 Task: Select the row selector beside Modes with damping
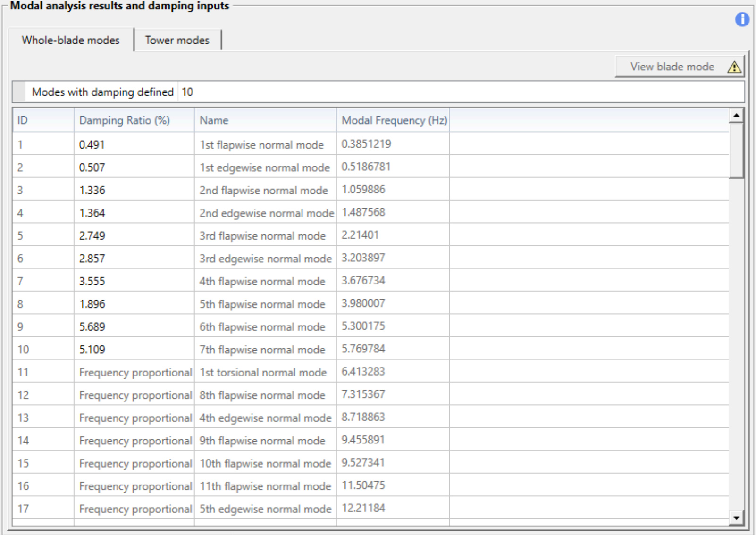(19, 92)
